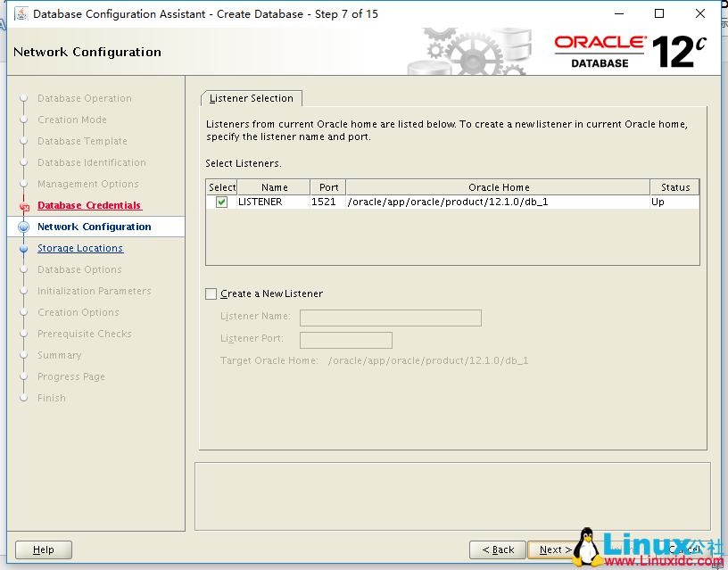Go to the Storage Locations step

80,248
